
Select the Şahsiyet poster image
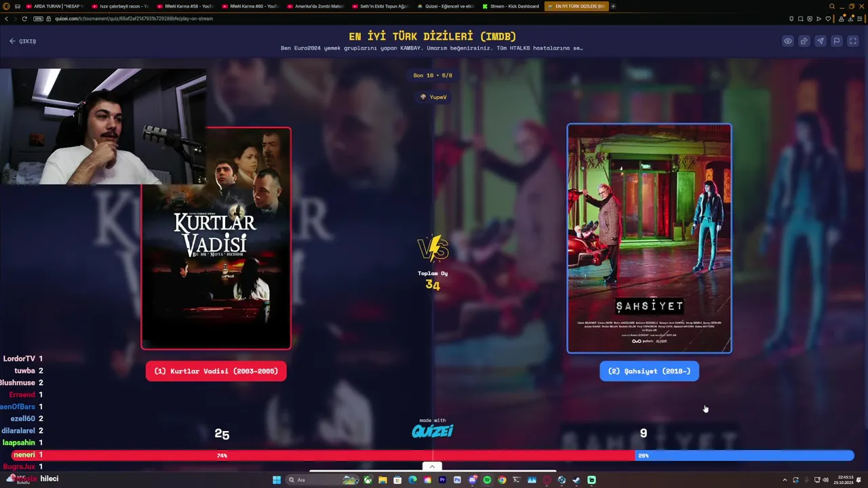click(x=649, y=238)
